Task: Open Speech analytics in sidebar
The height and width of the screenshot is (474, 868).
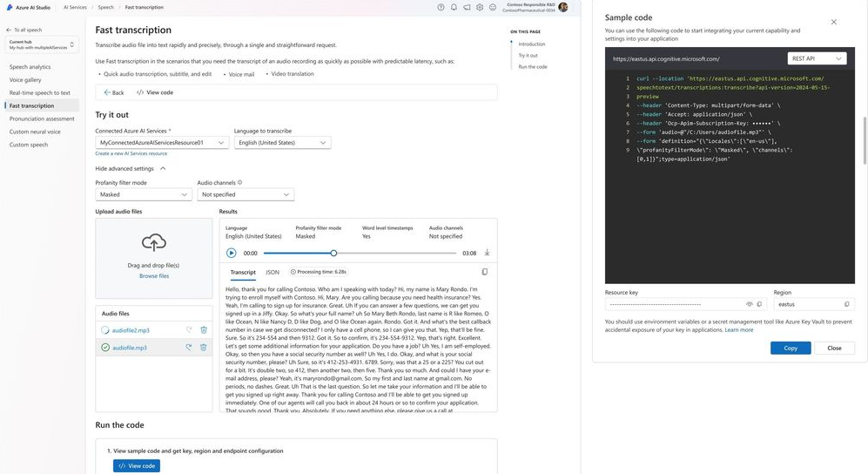Action: [x=30, y=67]
